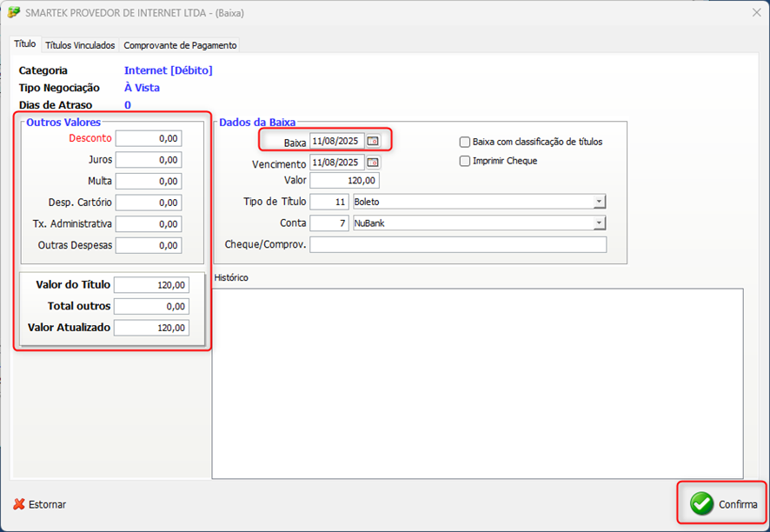Click the application icon in title bar
Image resolution: width=770 pixels, height=532 pixels.
(14, 13)
